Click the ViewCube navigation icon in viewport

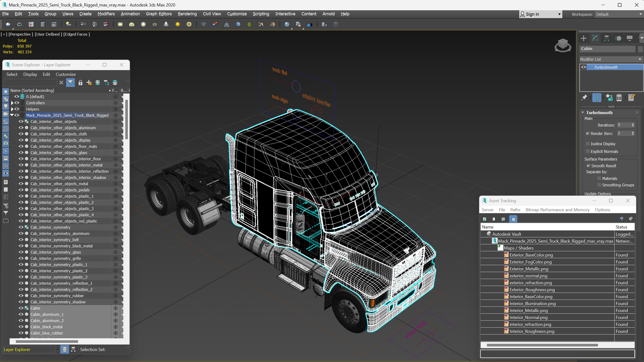pyautogui.click(x=563, y=45)
